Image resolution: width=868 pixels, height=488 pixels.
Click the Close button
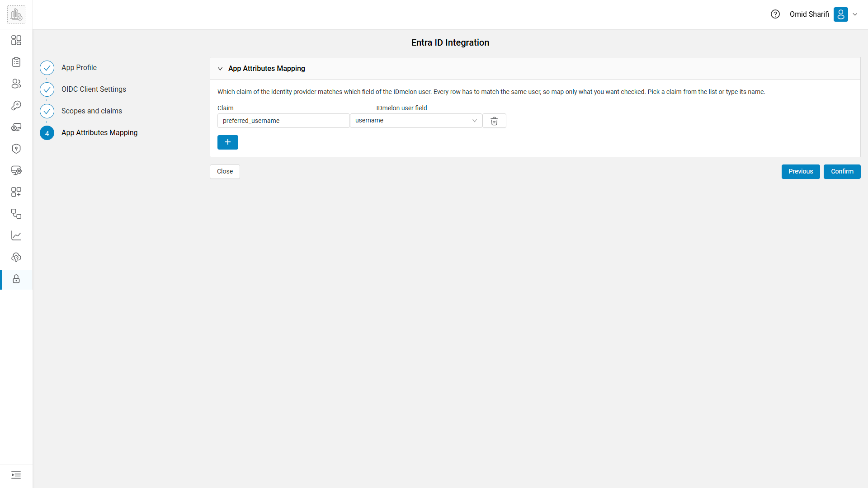click(x=225, y=172)
